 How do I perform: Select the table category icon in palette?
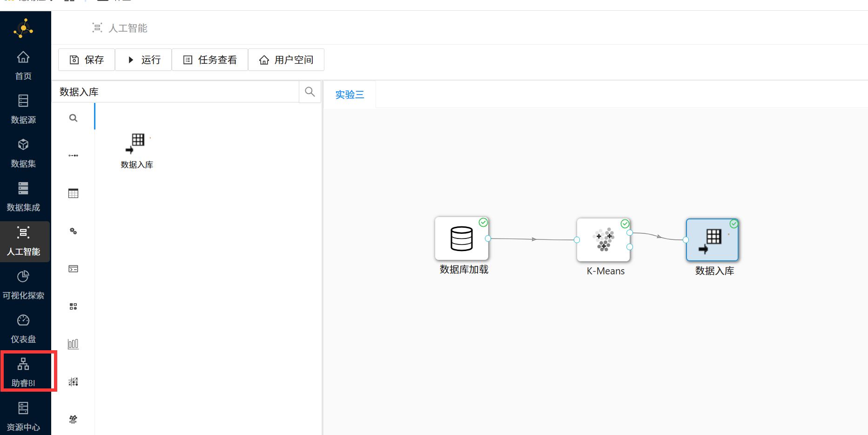(73, 193)
